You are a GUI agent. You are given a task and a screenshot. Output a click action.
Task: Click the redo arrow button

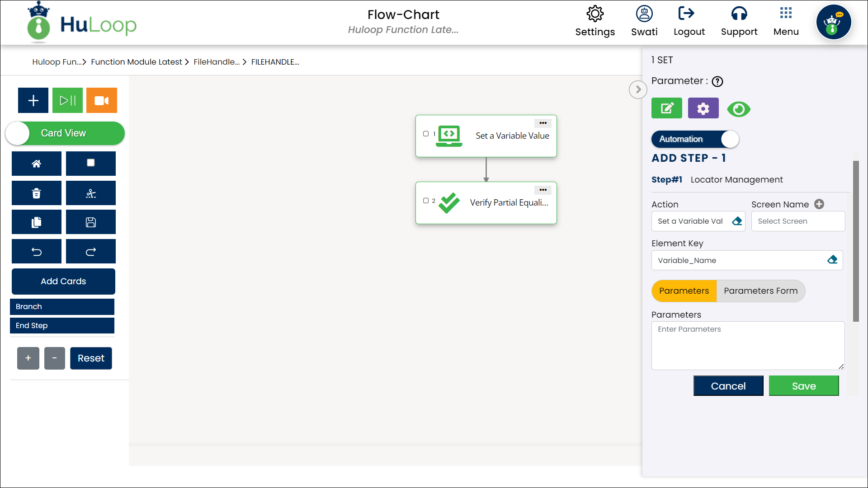coord(91,252)
